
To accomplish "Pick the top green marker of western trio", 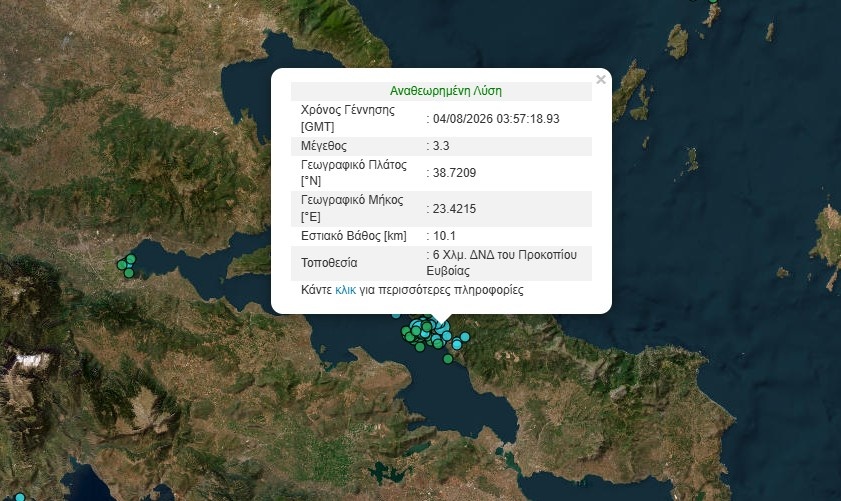I will tap(131, 259).
